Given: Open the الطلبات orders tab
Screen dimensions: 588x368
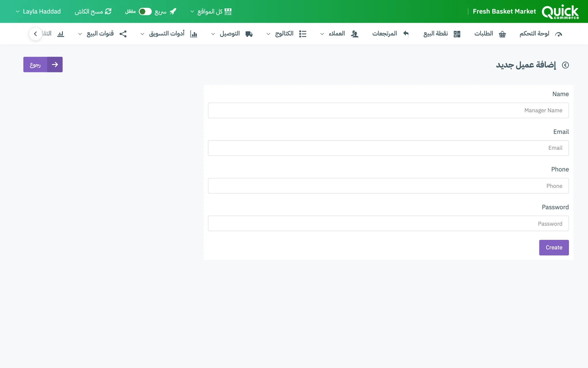Looking at the screenshot, I should tap(490, 34).
